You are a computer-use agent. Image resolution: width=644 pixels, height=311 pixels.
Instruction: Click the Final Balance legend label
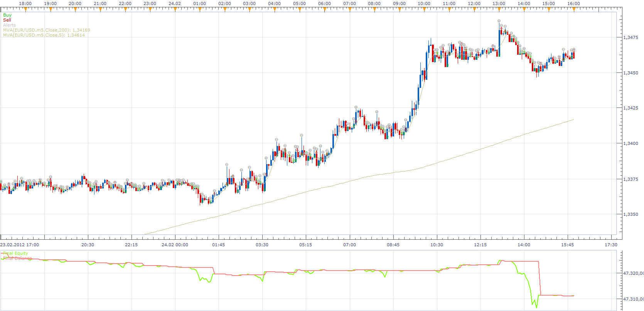pos(17,258)
